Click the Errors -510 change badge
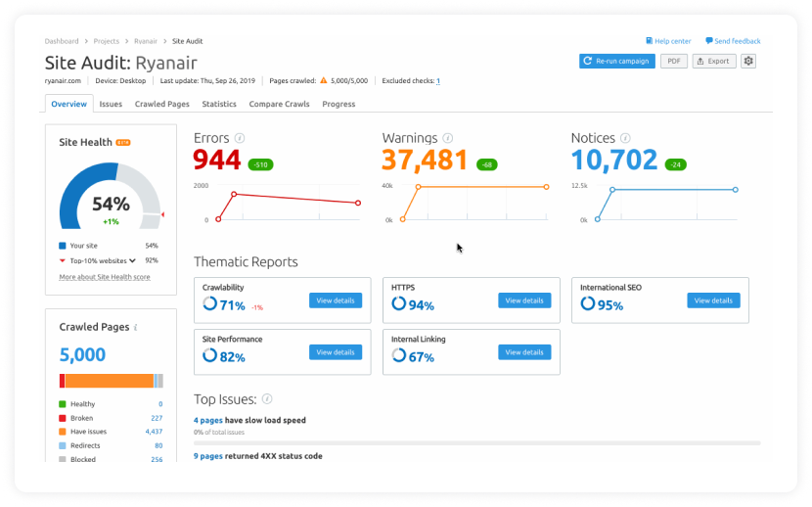Viewport: 812px width, 507px height. [x=261, y=164]
